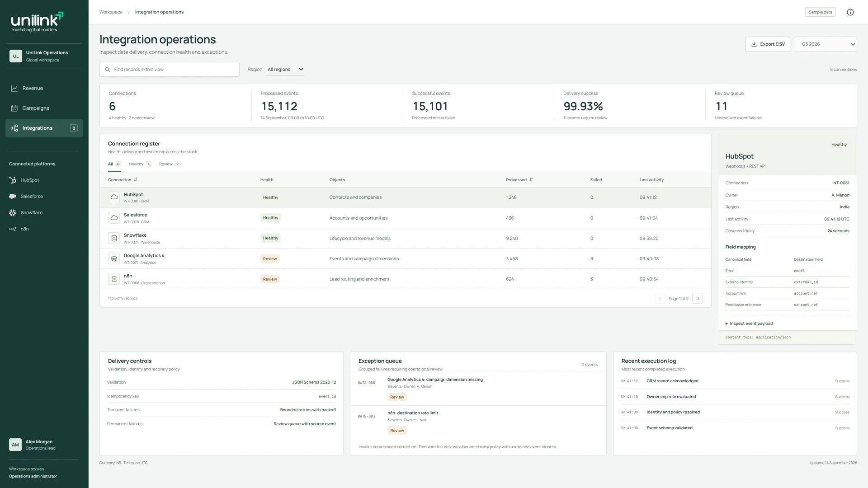Click the n8n Review health badge
The width and height of the screenshot is (868, 488).
click(x=270, y=279)
